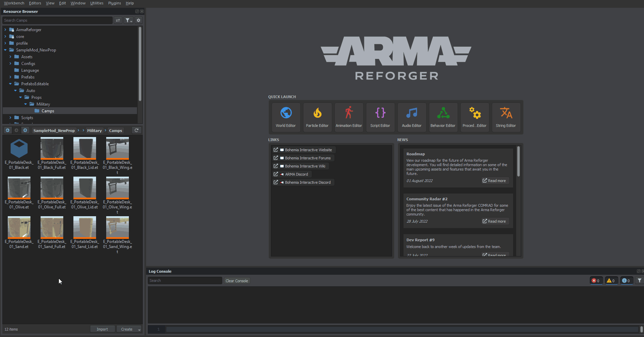Open the Log Console filter funnel

click(x=639, y=280)
